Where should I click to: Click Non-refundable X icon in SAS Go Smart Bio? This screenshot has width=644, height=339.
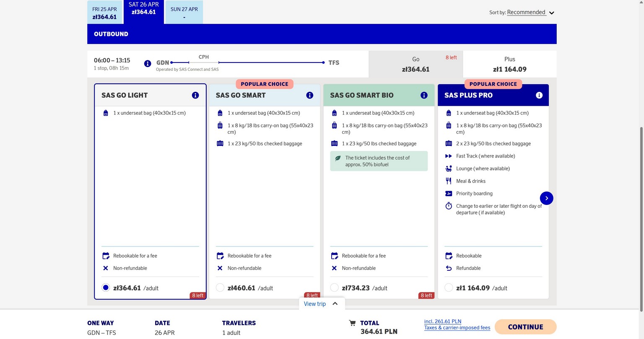(x=334, y=268)
